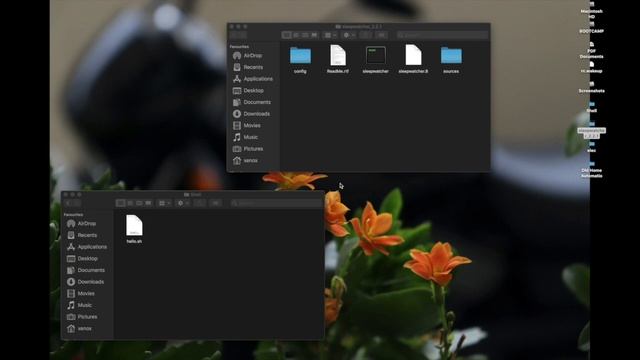Select highlighted sleepwatcher_2.2.1 desktop folder
This screenshot has height=360, width=640.
592,130
